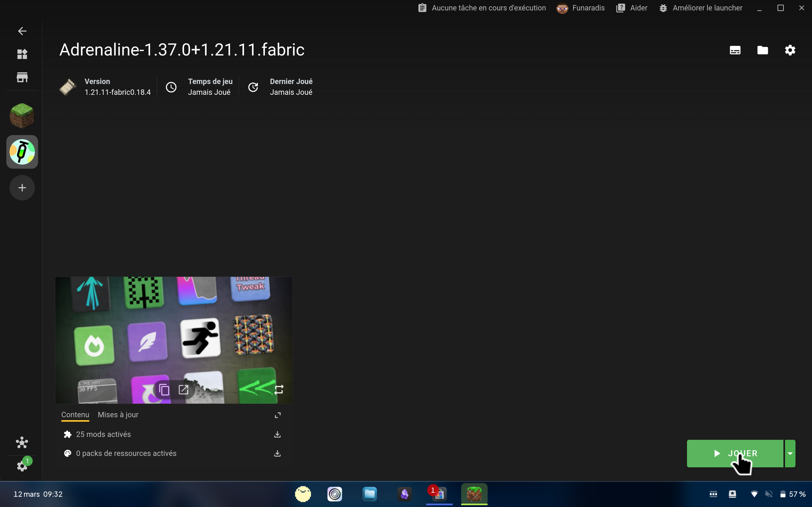The width and height of the screenshot is (812, 507).
Task: Open the spiral app in taskbar
Action: 334,494
